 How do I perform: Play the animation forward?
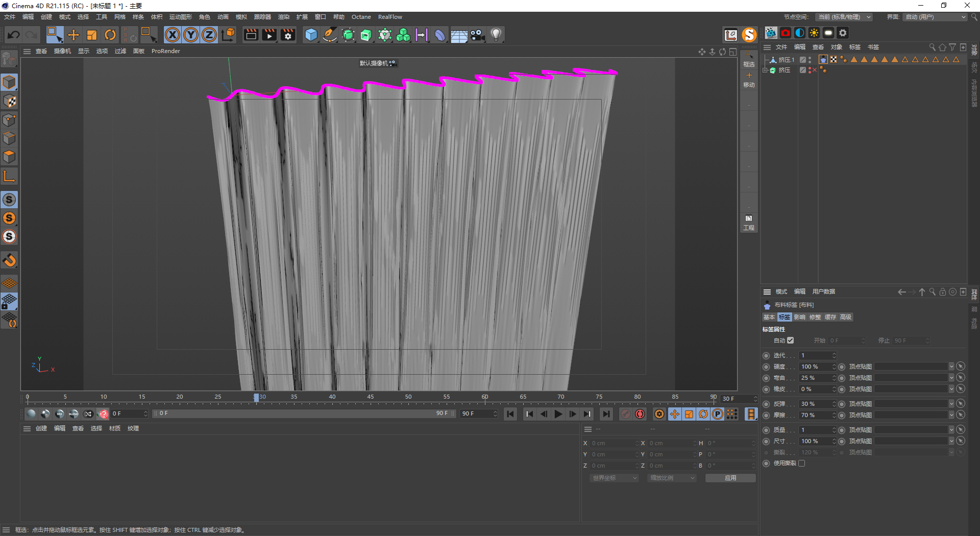click(558, 414)
